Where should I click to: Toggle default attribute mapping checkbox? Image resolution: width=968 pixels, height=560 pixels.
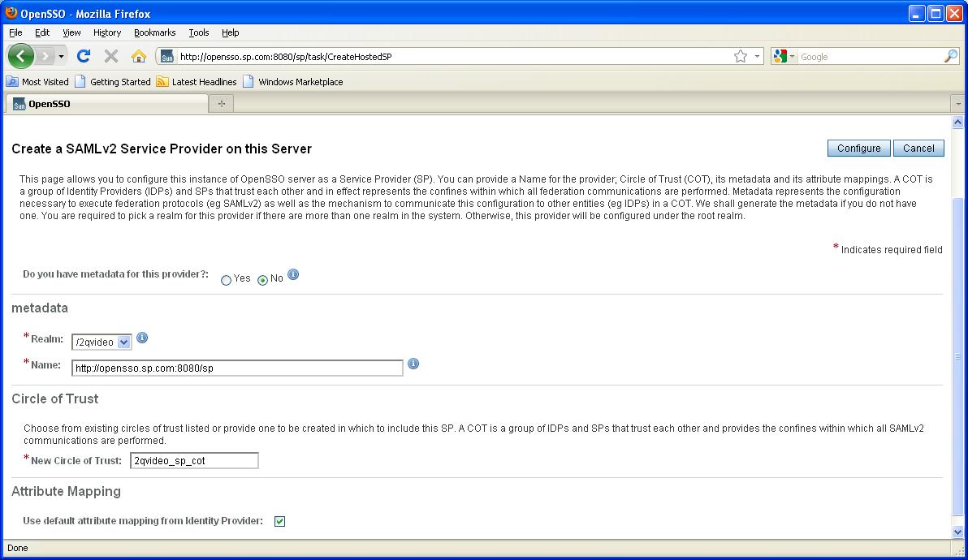click(x=279, y=521)
